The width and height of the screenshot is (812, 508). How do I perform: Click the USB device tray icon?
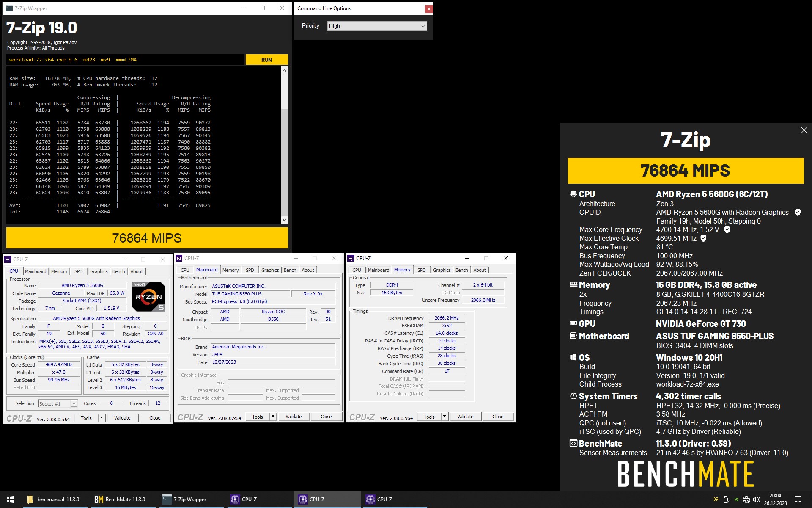pyautogui.click(x=726, y=500)
